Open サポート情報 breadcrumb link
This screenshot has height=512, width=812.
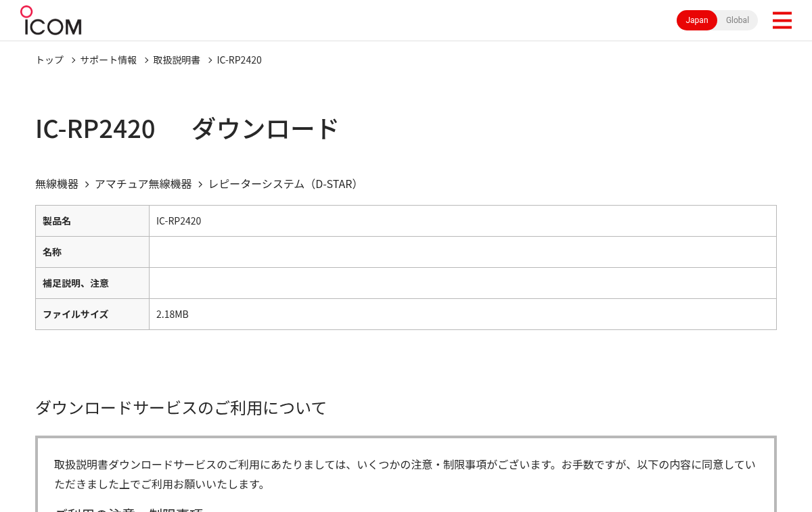tap(108, 60)
